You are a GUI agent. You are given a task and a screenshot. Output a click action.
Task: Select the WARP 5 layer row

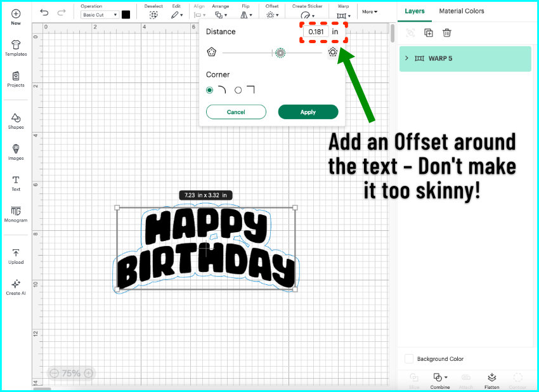point(465,59)
